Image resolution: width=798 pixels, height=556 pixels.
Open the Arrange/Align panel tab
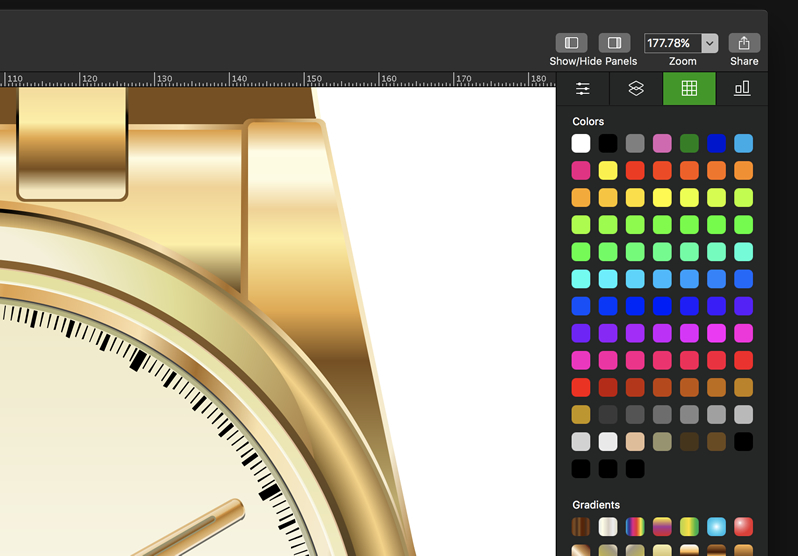742,89
